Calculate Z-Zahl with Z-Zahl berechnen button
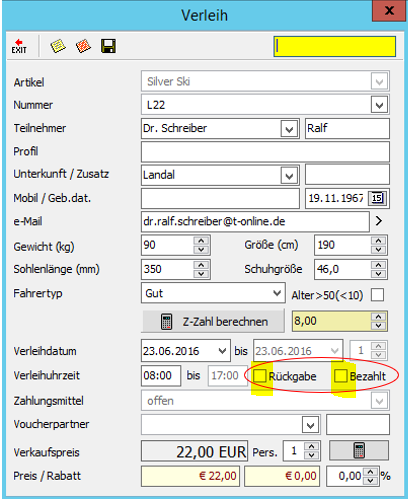The height and width of the screenshot is (504, 410). (x=213, y=321)
